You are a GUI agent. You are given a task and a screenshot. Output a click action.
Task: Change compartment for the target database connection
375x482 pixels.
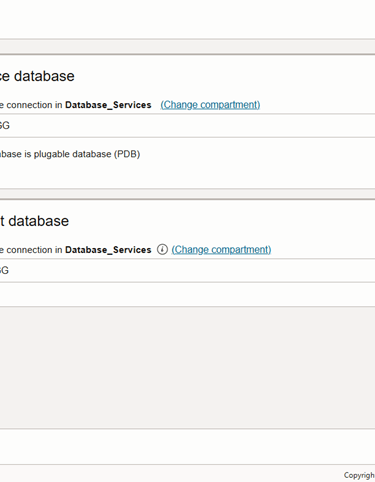tap(221, 250)
